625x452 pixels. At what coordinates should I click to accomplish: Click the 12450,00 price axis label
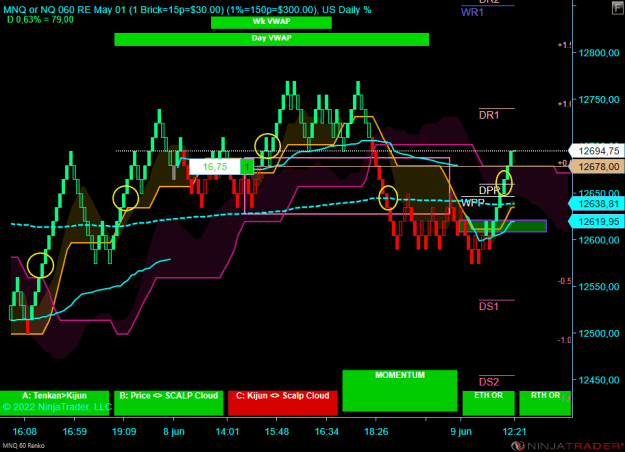click(599, 380)
